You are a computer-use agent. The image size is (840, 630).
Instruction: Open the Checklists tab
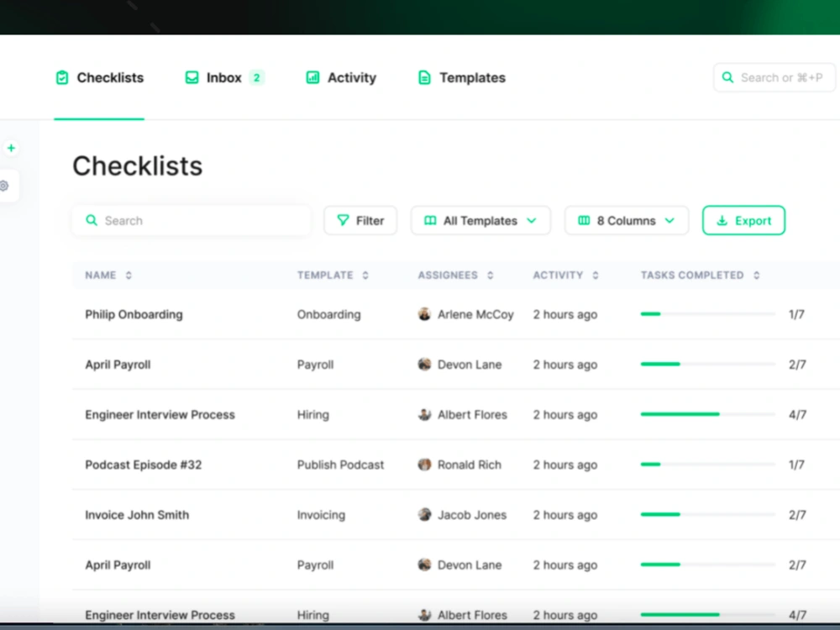coord(100,77)
